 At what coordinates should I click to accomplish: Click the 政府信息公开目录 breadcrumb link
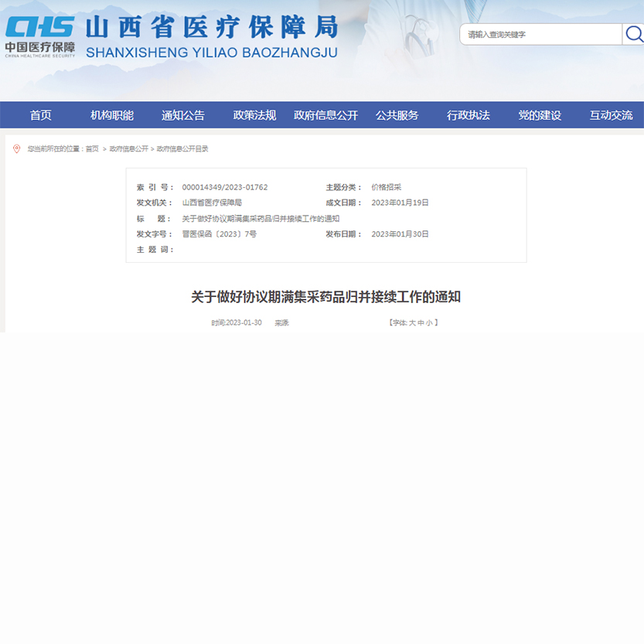tap(182, 148)
